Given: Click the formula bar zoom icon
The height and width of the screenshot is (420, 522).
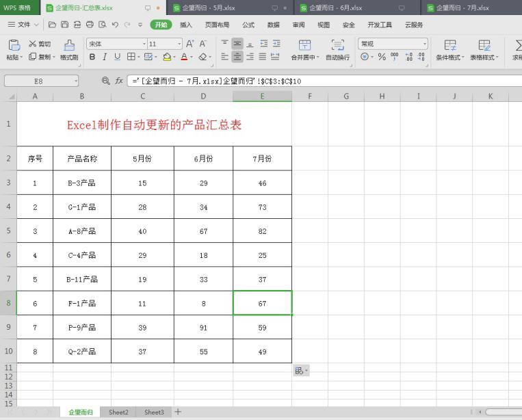Looking at the screenshot, I should coord(105,81).
